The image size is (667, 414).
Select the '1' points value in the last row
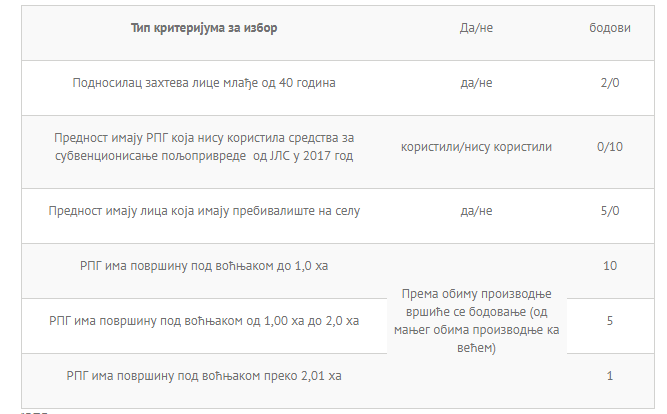[x=610, y=376]
